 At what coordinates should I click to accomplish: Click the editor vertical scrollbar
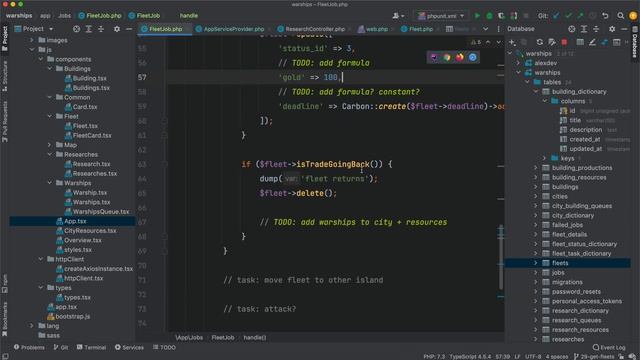(501, 257)
